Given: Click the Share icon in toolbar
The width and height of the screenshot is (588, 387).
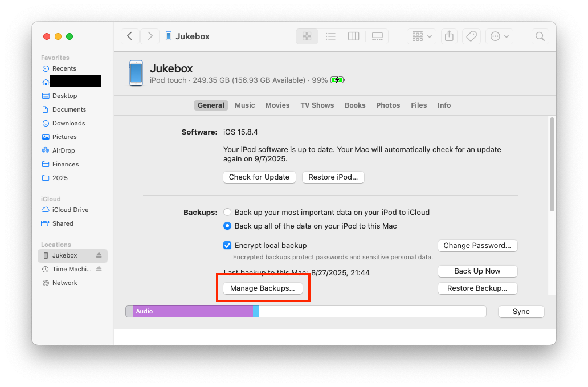Looking at the screenshot, I should 449,36.
